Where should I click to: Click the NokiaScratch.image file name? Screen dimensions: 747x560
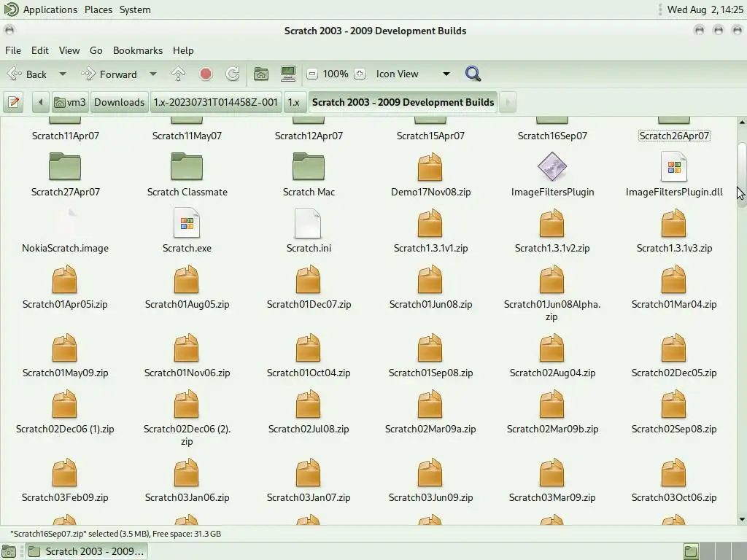coord(65,248)
